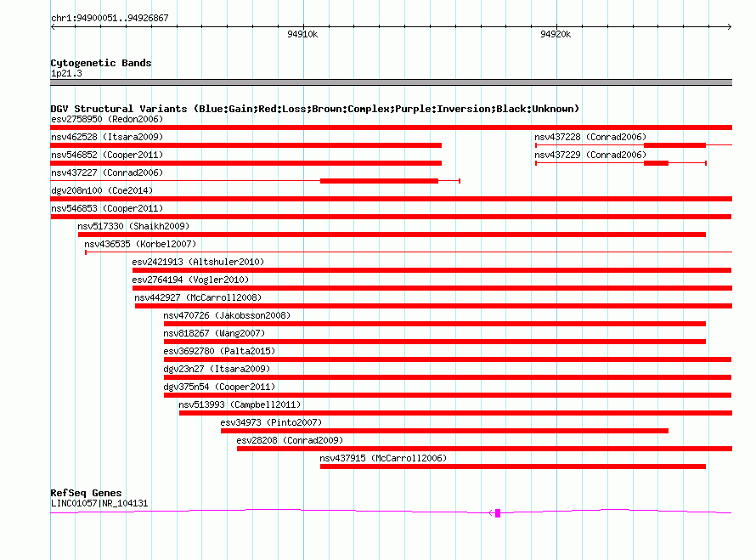The height and width of the screenshot is (560, 756).
Task: Click the RefSeq Genes track title
Action: [87, 493]
